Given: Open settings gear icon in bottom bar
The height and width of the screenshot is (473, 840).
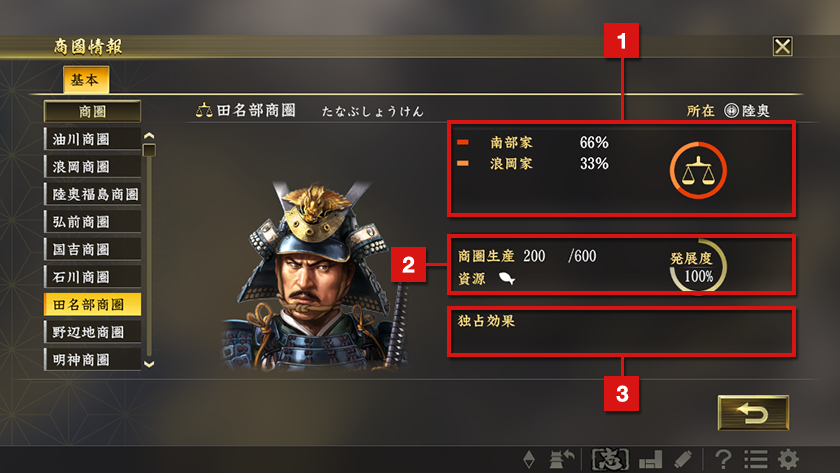Looking at the screenshot, I should pyautogui.click(x=788, y=459).
